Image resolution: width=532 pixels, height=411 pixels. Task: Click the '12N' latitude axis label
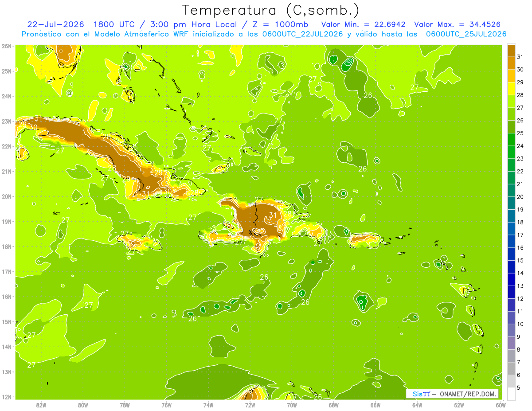(6, 397)
